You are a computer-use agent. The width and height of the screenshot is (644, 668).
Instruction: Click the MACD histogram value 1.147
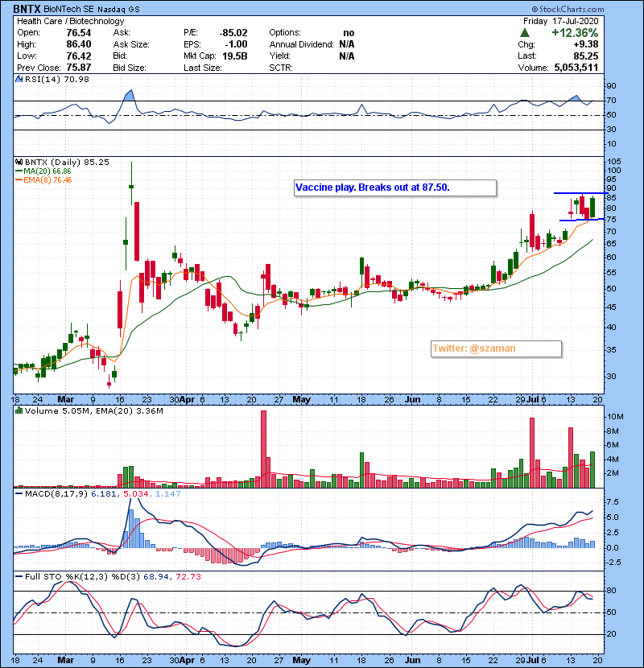168,494
